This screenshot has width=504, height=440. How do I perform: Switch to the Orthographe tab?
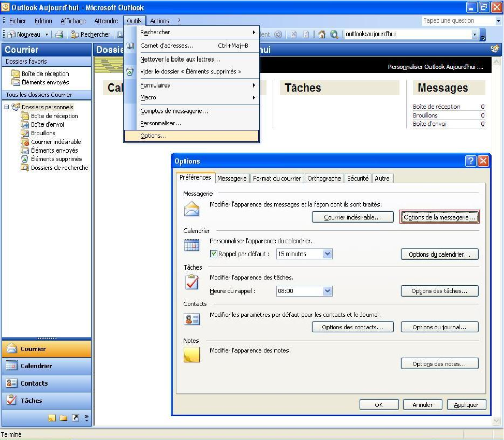pos(324,178)
